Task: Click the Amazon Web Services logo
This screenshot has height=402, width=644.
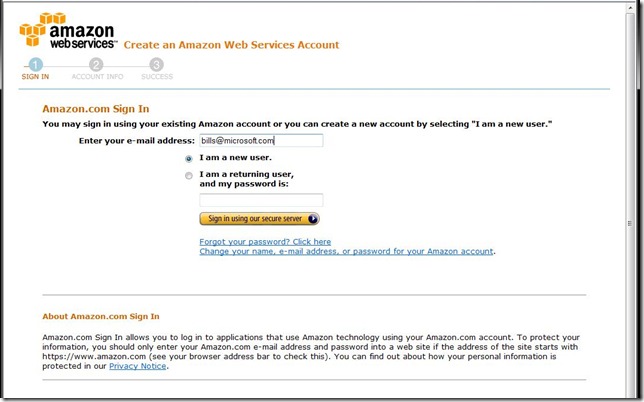Action: point(68,30)
